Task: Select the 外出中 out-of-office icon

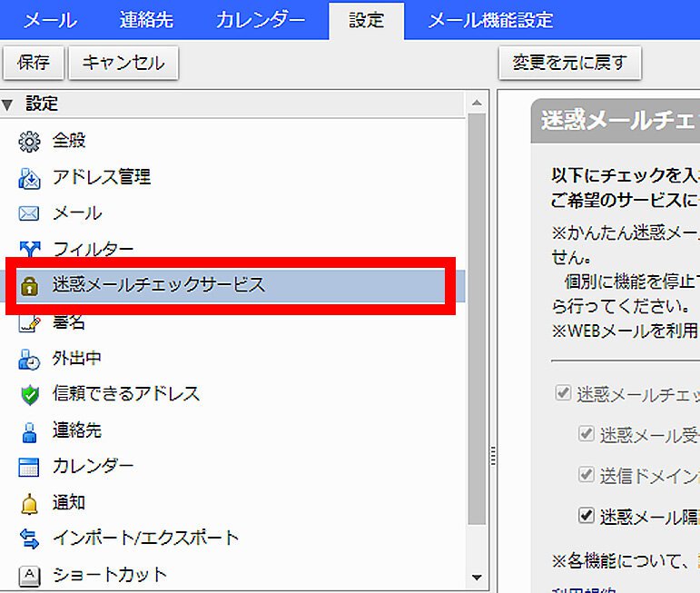Action: 29,359
